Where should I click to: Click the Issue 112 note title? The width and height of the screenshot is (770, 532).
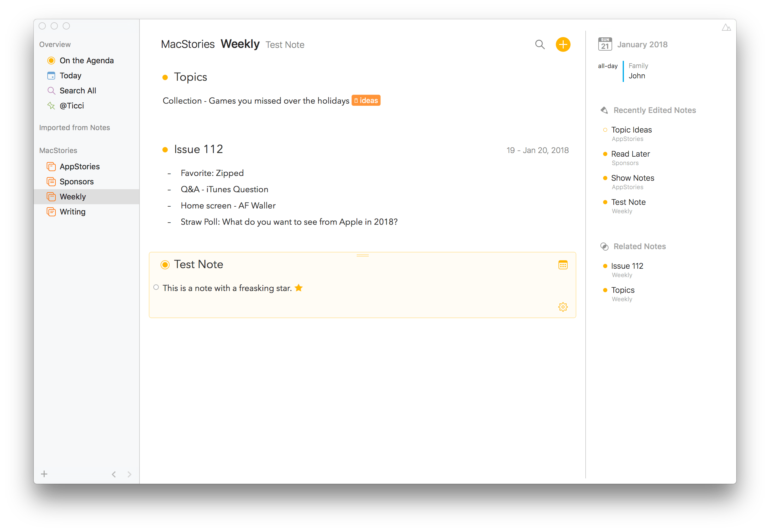pos(198,149)
